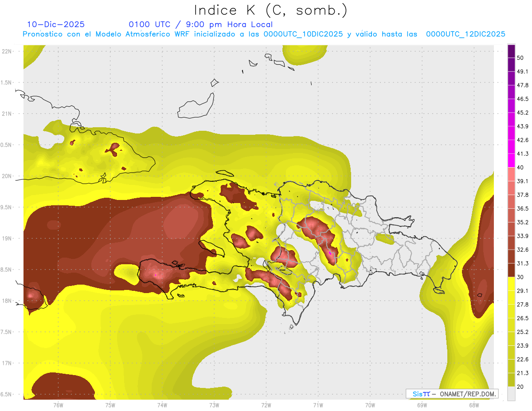Click the '19N' latitude label
This screenshot has height=411, width=532.
(x=7, y=238)
